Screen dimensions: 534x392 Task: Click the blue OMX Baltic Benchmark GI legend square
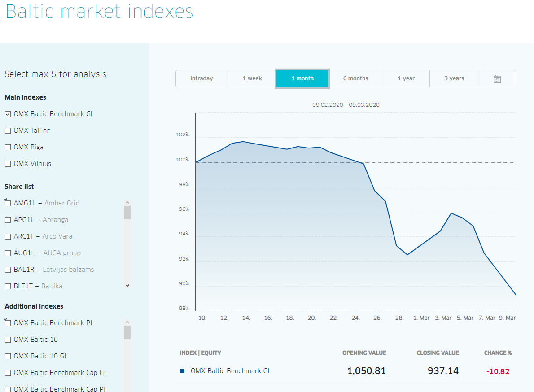tap(182, 371)
